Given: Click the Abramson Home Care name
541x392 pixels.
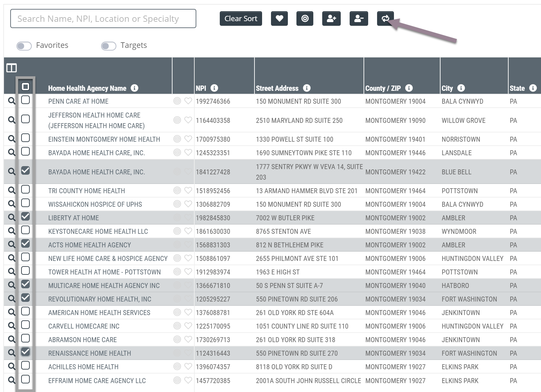Looking at the screenshot, I should point(83,340).
